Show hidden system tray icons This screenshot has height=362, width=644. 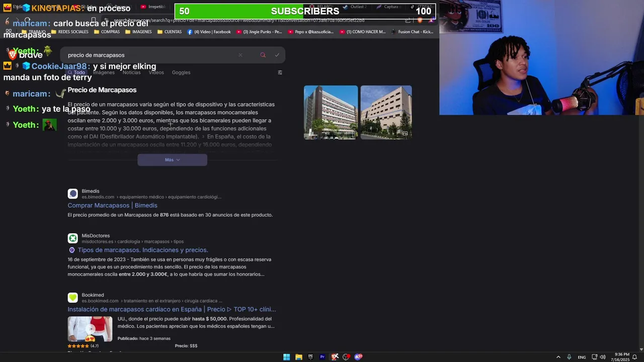click(558, 357)
